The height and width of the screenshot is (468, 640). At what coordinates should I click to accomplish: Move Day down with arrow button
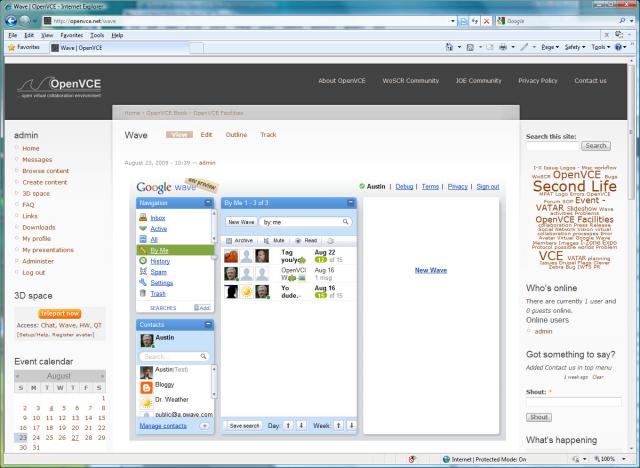coord(301,426)
